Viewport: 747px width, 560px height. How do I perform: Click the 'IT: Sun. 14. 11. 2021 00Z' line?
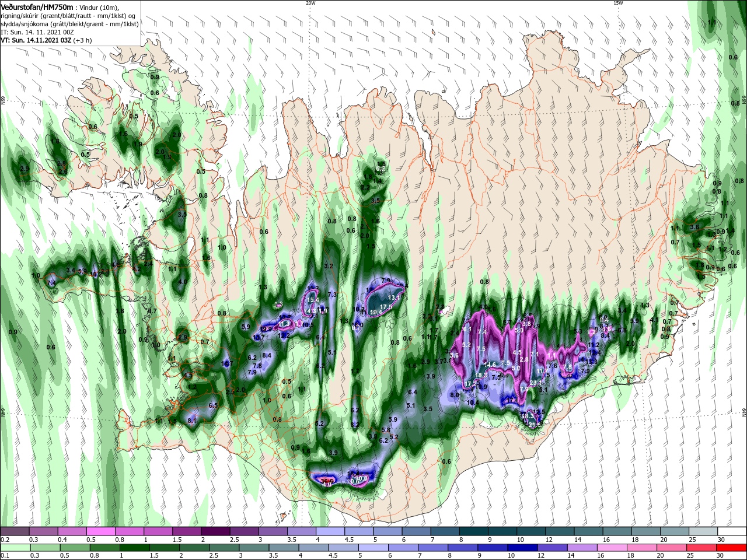tap(38, 33)
